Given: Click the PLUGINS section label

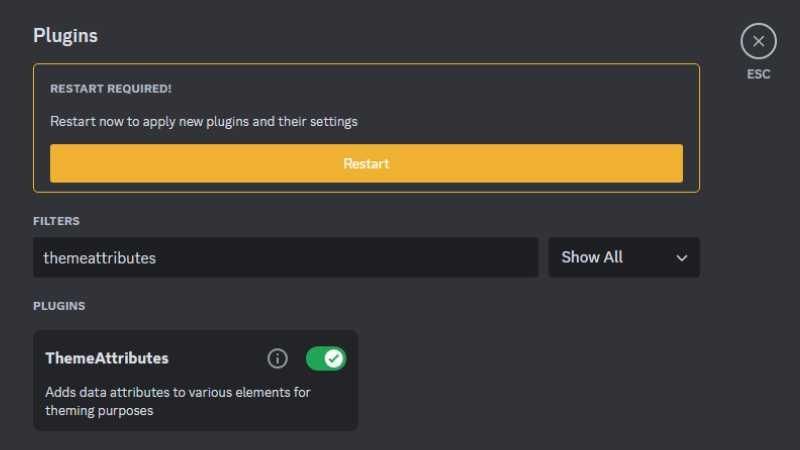Looking at the screenshot, I should 59,305.
